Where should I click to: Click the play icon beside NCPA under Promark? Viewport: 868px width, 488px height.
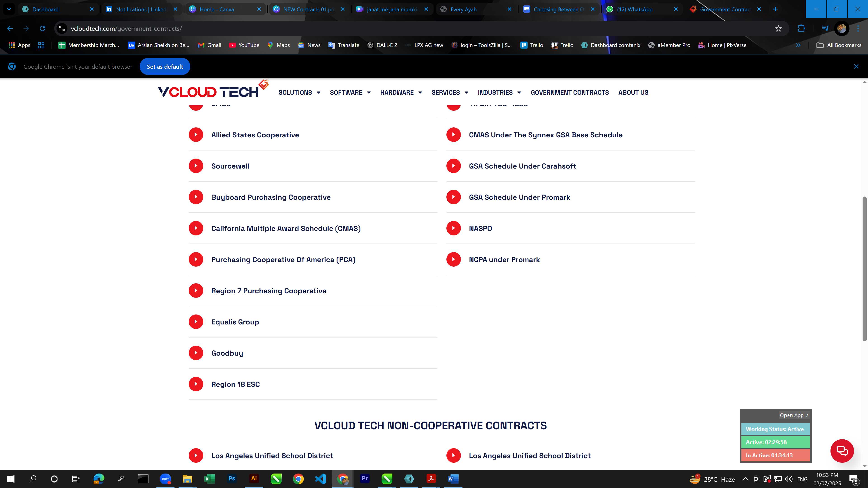pos(453,259)
